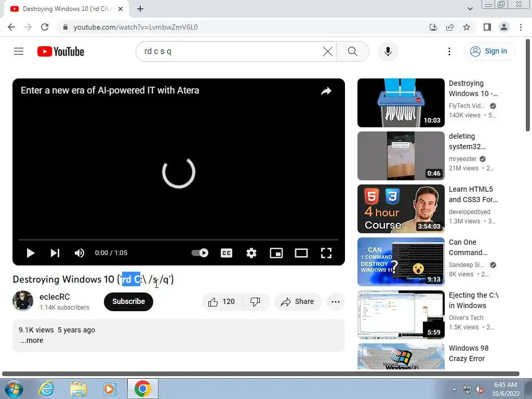Show hidden system tray icons
The width and height of the screenshot is (532, 399).
454,390
